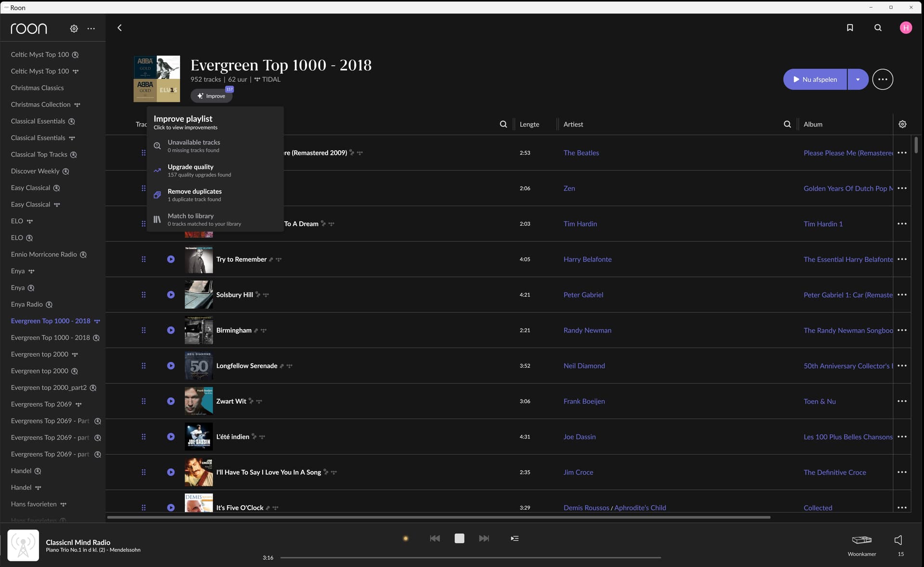This screenshot has width=924, height=567.
Task: Play the Solsbury Hill track
Action: click(x=171, y=295)
